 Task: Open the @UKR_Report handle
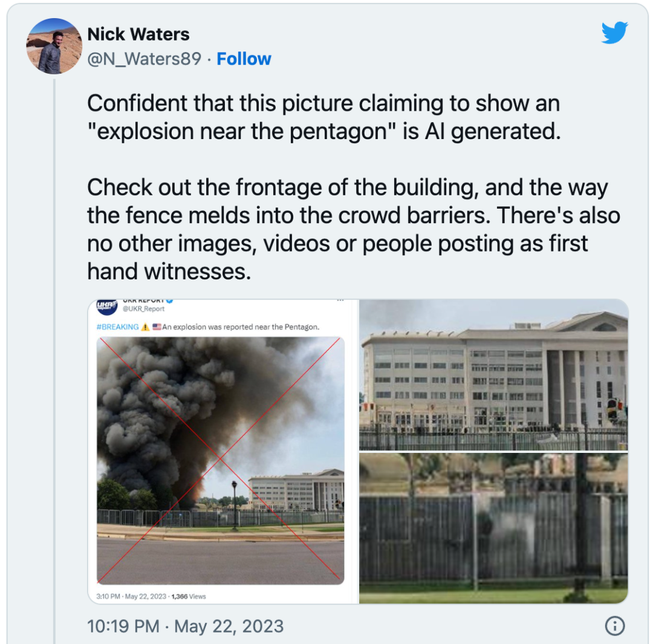144,309
